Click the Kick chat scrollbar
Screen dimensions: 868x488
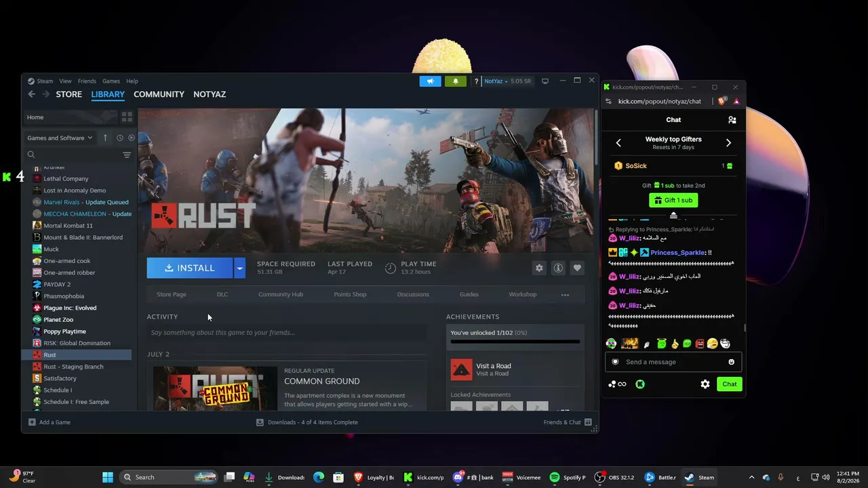click(745, 328)
